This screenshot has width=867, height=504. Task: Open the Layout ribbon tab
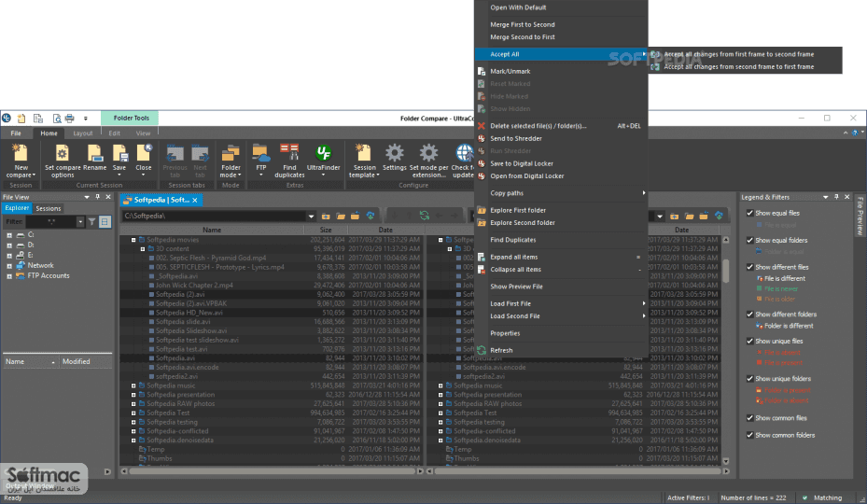83,133
